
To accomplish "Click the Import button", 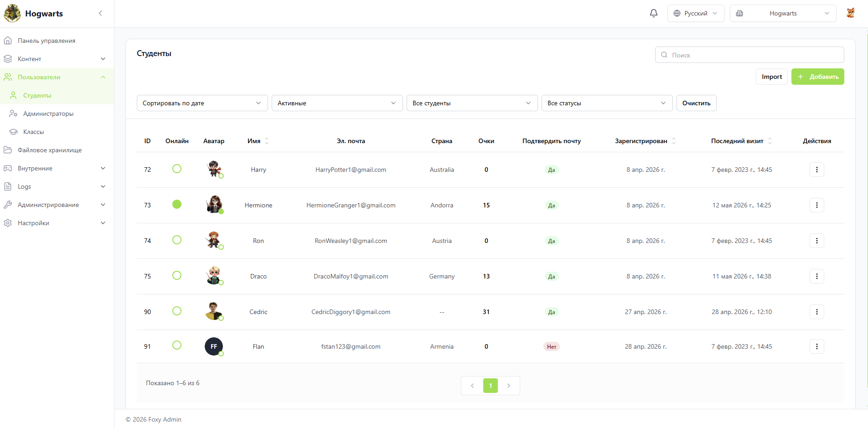I will click(x=772, y=77).
